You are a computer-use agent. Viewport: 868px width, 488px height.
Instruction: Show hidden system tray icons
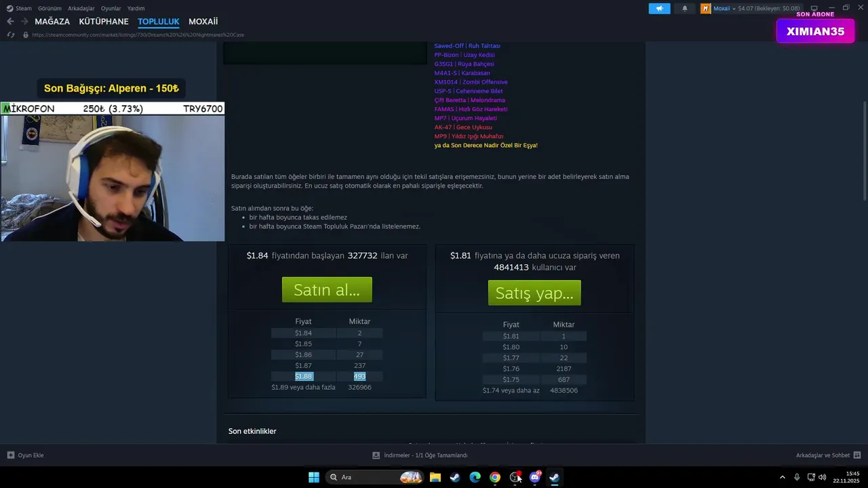point(783,477)
